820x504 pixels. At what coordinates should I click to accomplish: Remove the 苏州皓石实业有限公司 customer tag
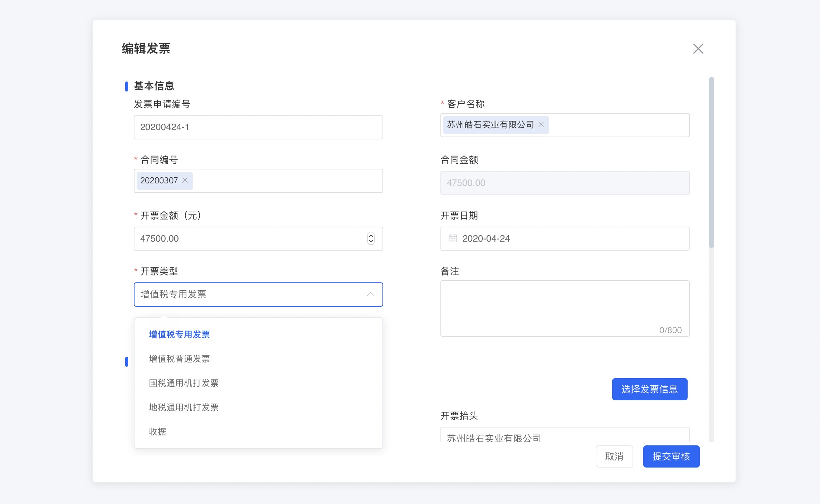[541, 124]
